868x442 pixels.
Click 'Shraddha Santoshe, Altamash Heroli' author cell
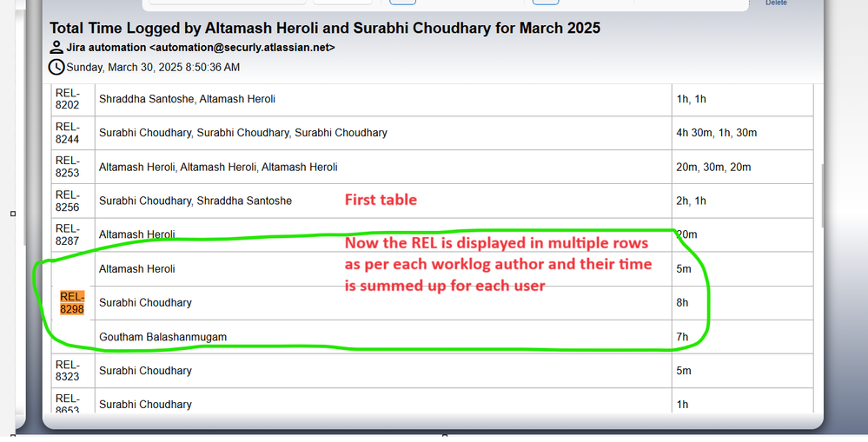[383, 99]
